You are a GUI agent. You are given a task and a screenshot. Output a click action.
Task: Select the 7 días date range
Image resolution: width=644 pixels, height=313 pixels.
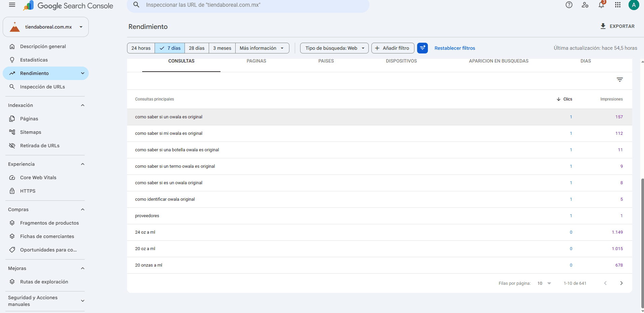coord(170,48)
